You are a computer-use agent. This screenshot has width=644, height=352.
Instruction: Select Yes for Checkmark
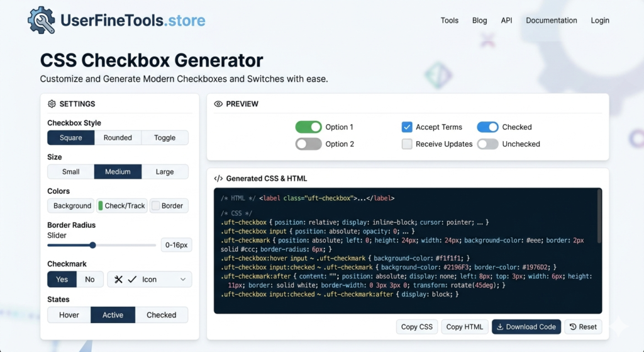click(62, 280)
